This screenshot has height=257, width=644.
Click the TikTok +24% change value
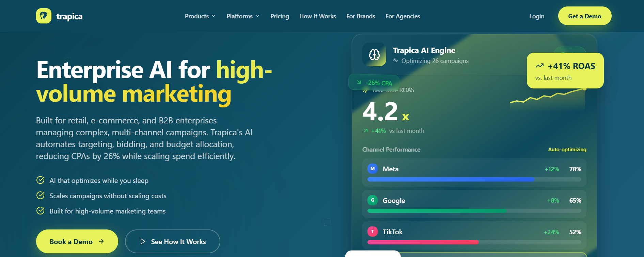pos(551,232)
